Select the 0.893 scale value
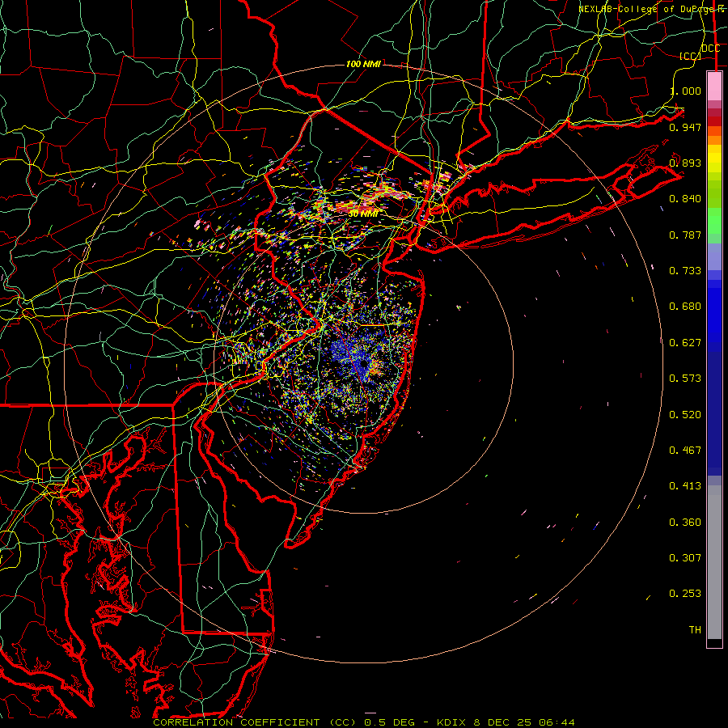The image size is (728, 728). (685, 163)
